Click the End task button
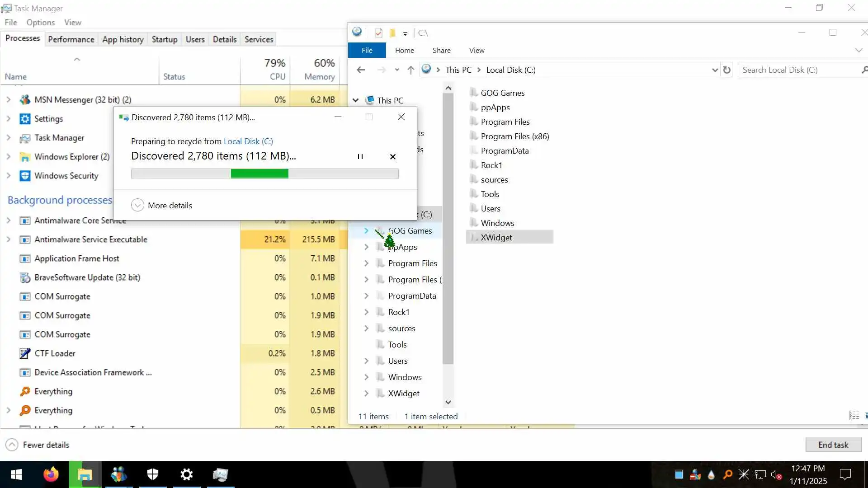This screenshot has height=488, width=868. pos(833,445)
